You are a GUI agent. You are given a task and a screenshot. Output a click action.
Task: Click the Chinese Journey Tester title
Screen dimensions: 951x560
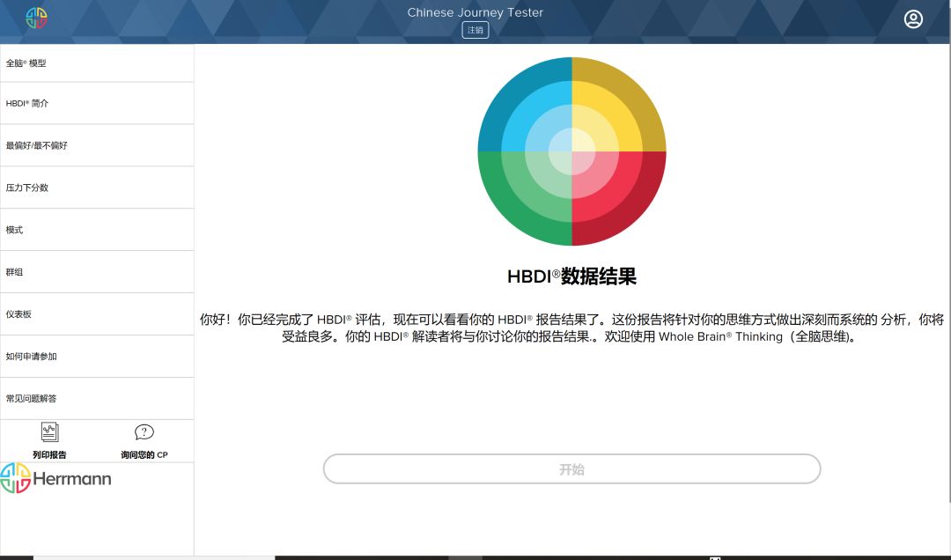click(x=475, y=12)
